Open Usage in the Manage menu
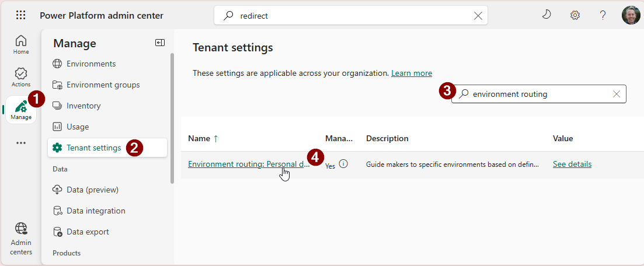The height and width of the screenshot is (266, 644). tap(78, 127)
